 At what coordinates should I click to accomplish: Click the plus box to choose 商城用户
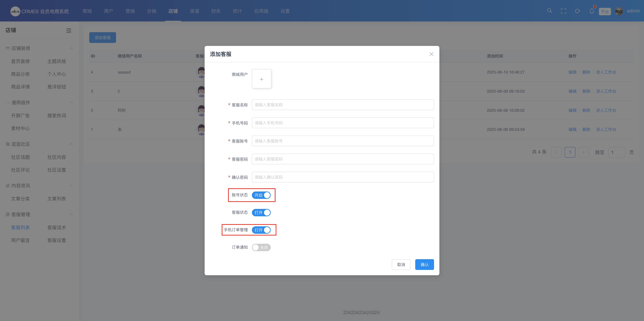click(x=261, y=79)
